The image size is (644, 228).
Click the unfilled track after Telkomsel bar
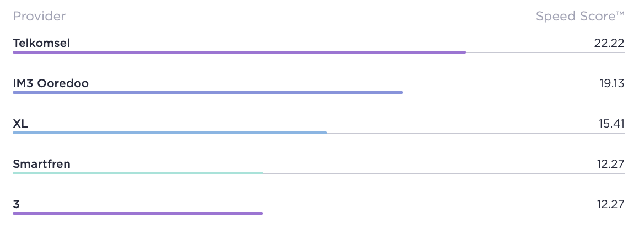(x=545, y=52)
